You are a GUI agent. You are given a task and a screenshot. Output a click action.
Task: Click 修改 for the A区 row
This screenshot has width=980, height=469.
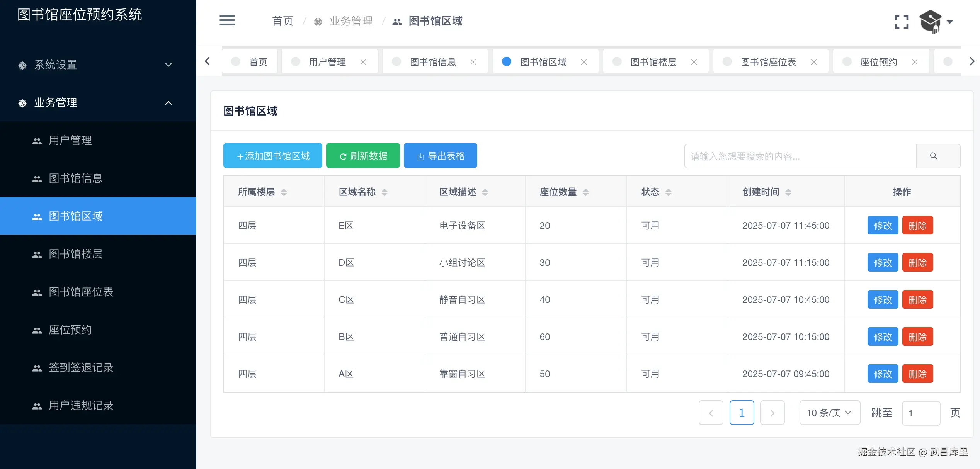point(883,374)
